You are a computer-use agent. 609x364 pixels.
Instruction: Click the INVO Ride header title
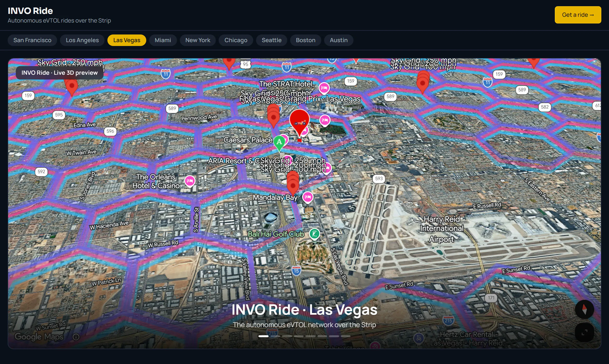pyautogui.click(x=30, y=11)
